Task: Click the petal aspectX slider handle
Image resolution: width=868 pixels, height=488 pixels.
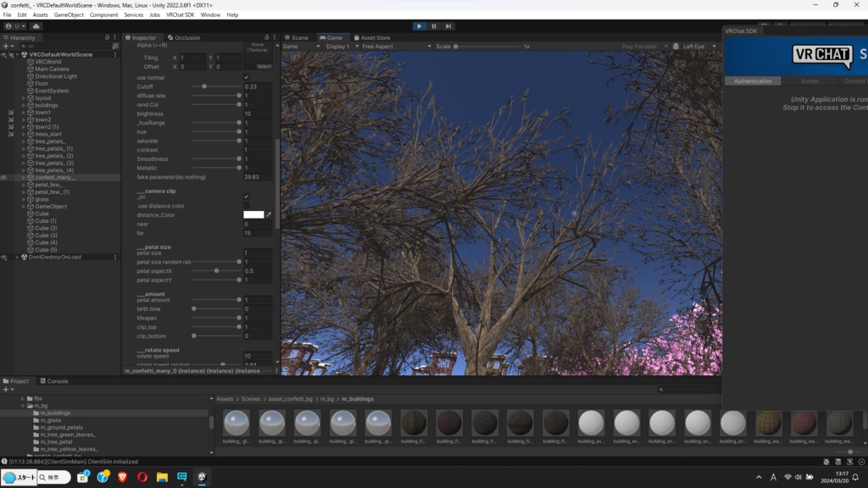Action: [x=216, y=271]
